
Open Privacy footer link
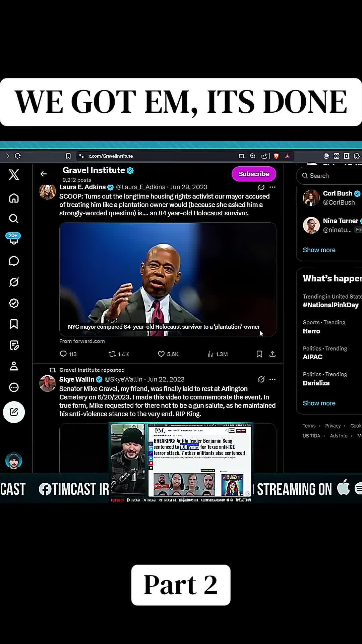click(x=333, y=426)
